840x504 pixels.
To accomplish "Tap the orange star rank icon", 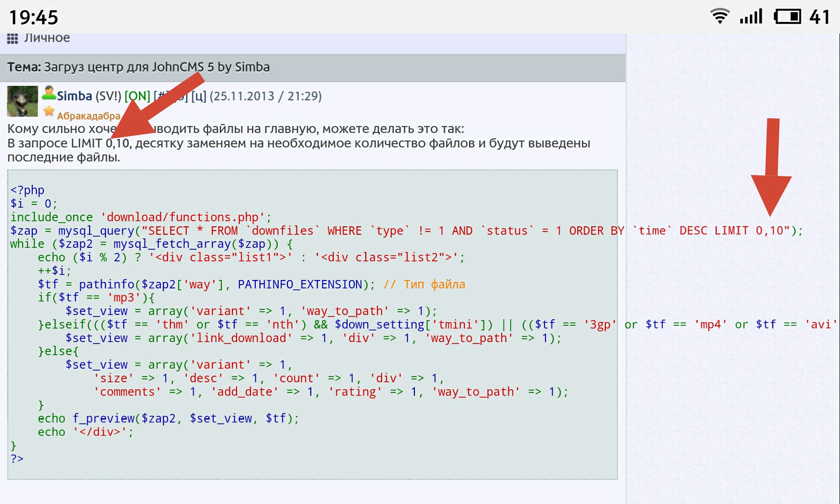I will [49, 111].
